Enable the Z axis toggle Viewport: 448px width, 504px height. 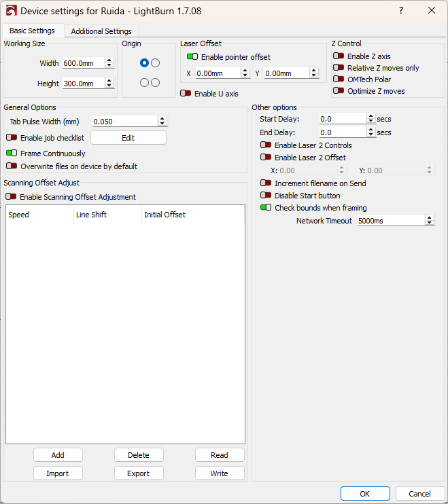pos(339,56)
